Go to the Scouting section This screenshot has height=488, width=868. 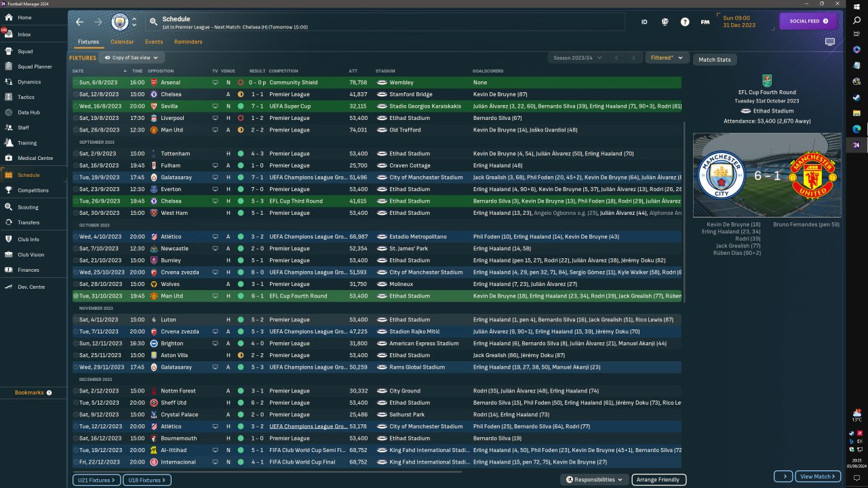click(x=34, y=207)
